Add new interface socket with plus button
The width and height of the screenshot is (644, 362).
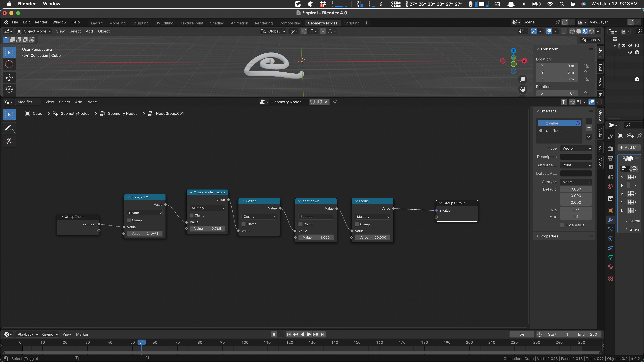589,121
